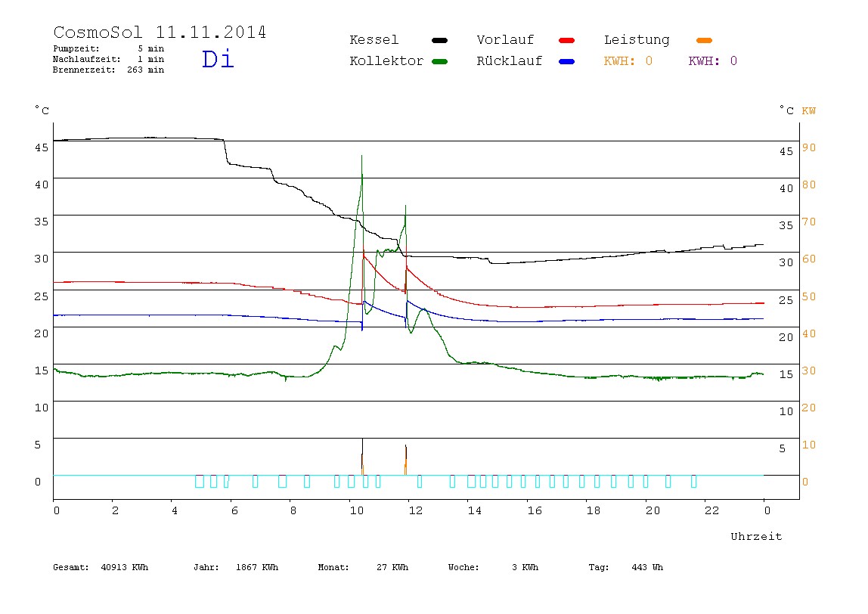This screenshot has height=614, width=868.
Task: Click hour "8" on the Uhrzeit axis
Action: pos(293,510)
